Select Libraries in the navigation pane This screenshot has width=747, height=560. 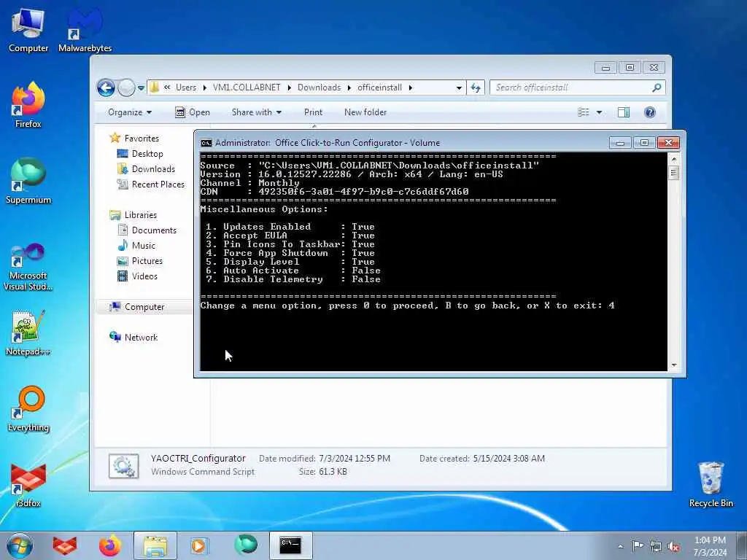[141, 215]
